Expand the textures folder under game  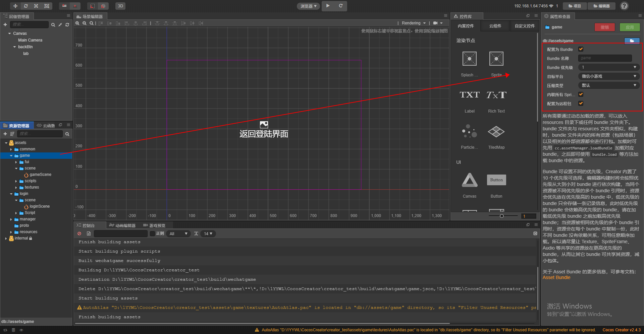(x=16, y=188)
